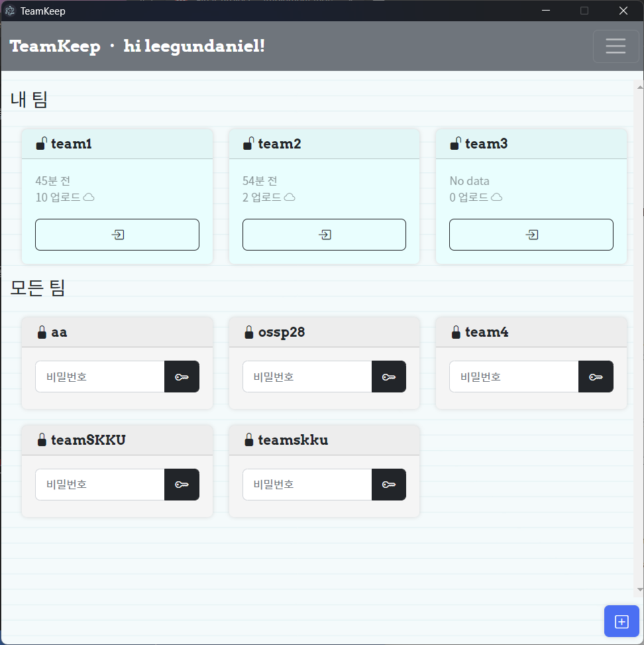The image size is (644, 645).
Task: Enter team2 via the arrow icon
Action: tap(324, 234)
